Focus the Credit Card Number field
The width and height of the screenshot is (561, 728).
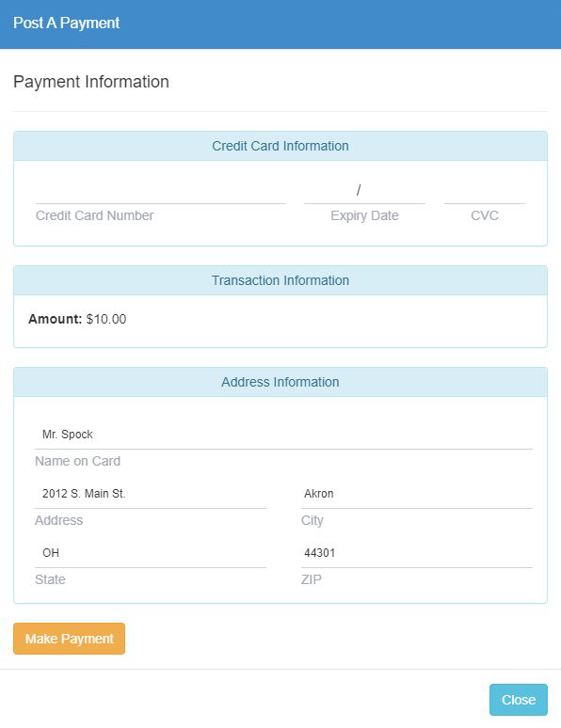pos(160,190)
